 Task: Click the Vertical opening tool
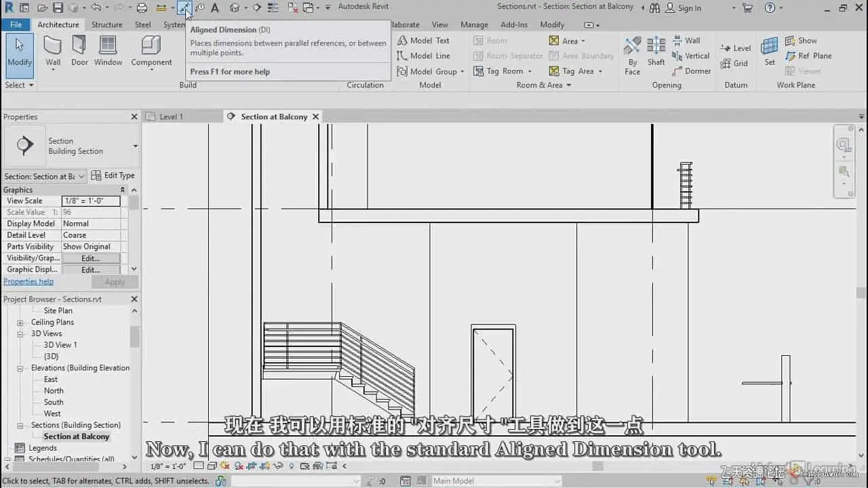coord(691,56)
